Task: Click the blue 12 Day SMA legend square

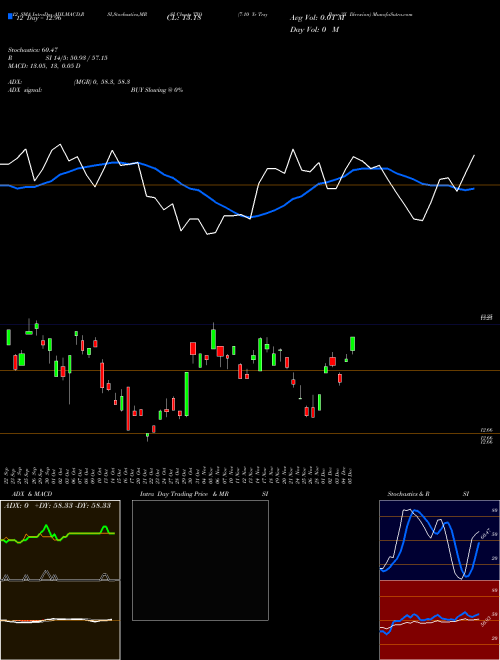Action: click(x=10, y=17)
